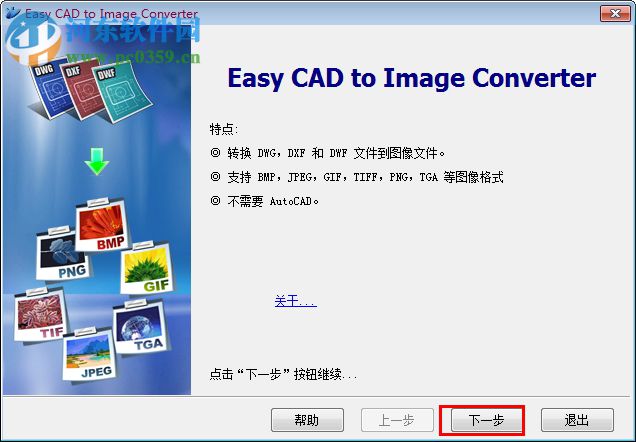Image resolution: width=636 pixels, height=442 pixels.
Task: Click the 退出 (Exit) button
Action: click(577, 420)
